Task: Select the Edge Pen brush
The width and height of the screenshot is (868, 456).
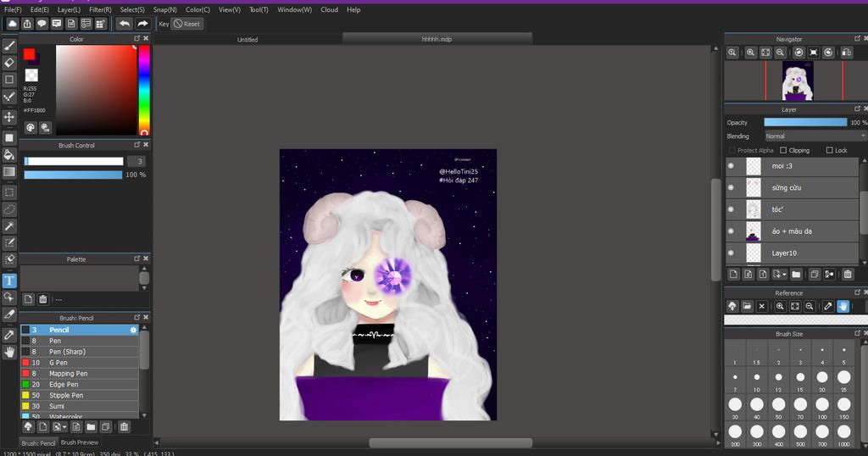Action: 80,384
